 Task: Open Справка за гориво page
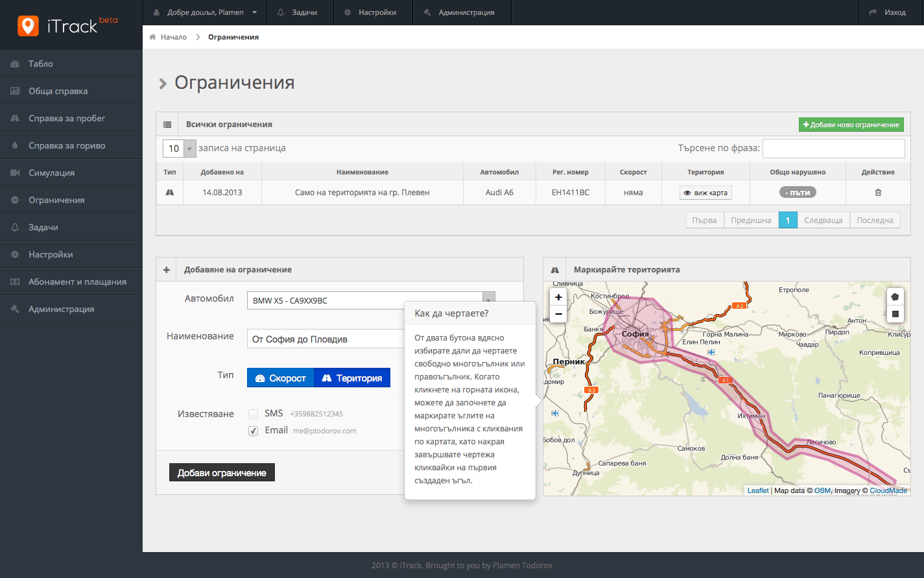coord(71,145)
